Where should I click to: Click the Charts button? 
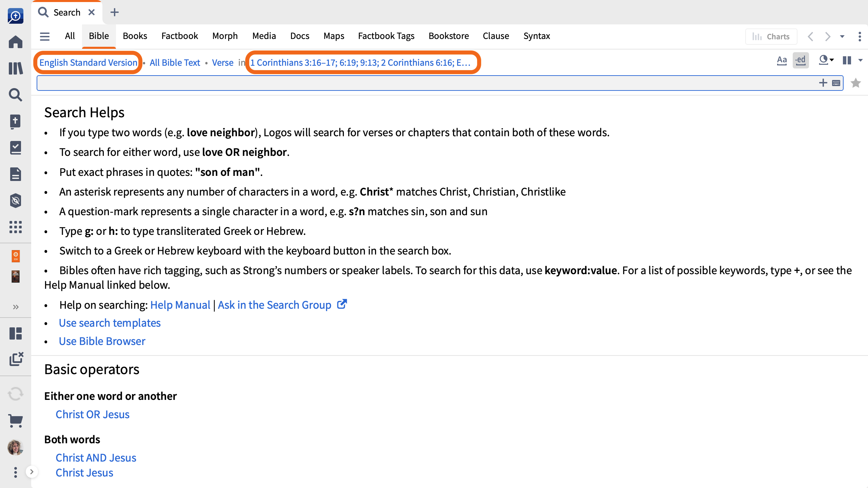[771, 36]
